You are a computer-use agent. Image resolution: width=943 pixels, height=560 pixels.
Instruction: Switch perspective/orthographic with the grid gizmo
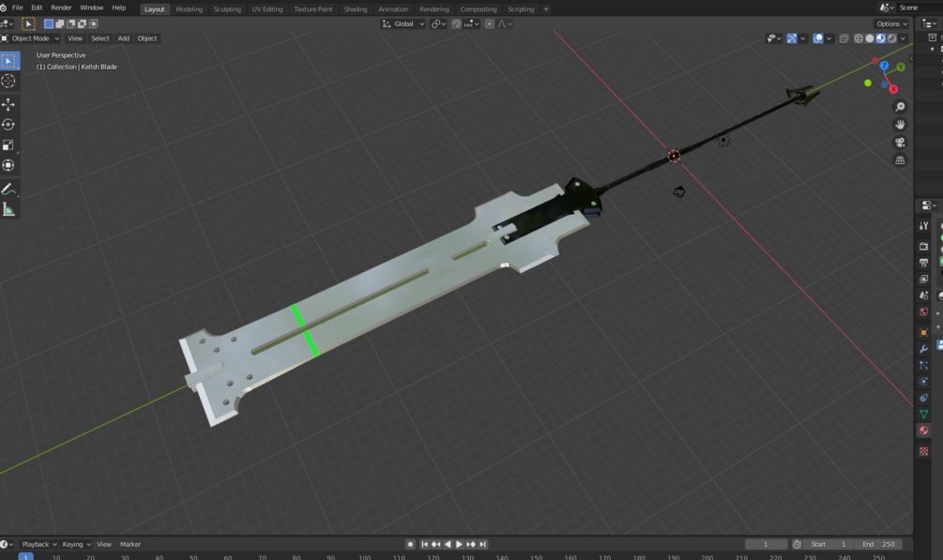point(900,160)
